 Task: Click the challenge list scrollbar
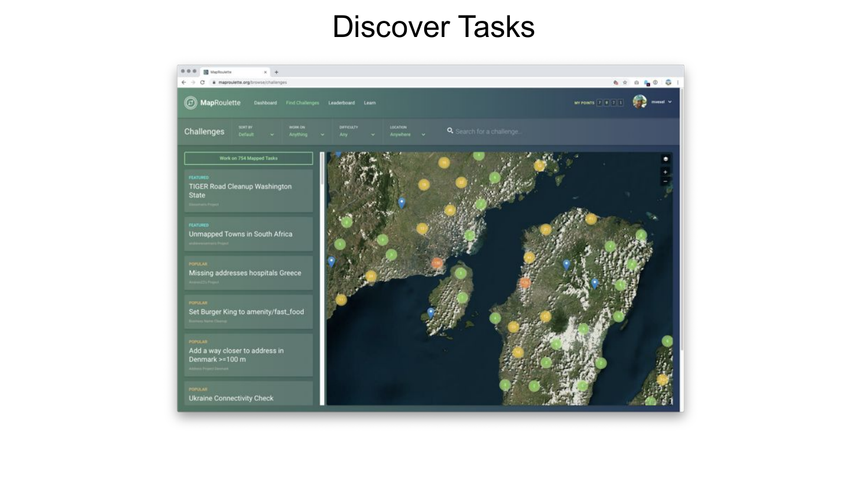(322, 168)
